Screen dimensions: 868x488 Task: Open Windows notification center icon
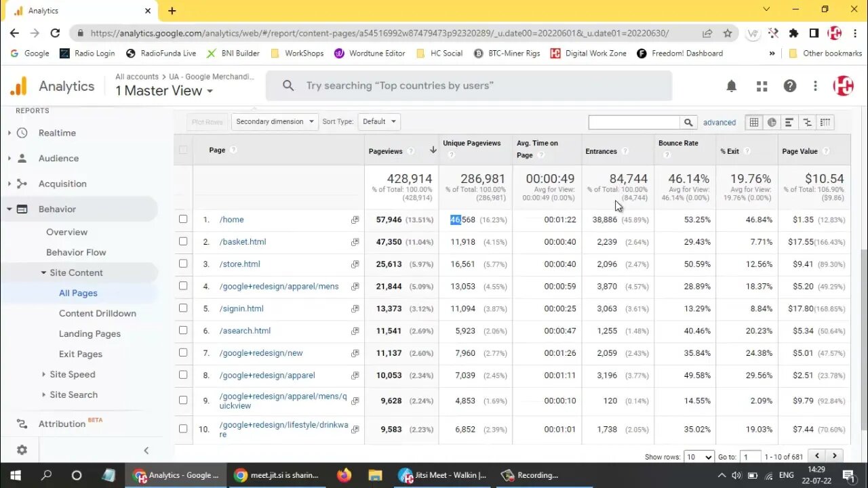(848, 475)
